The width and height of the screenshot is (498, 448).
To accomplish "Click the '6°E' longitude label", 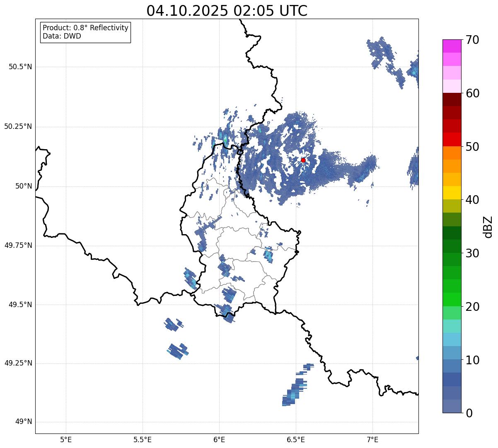I will click(219, 439).
